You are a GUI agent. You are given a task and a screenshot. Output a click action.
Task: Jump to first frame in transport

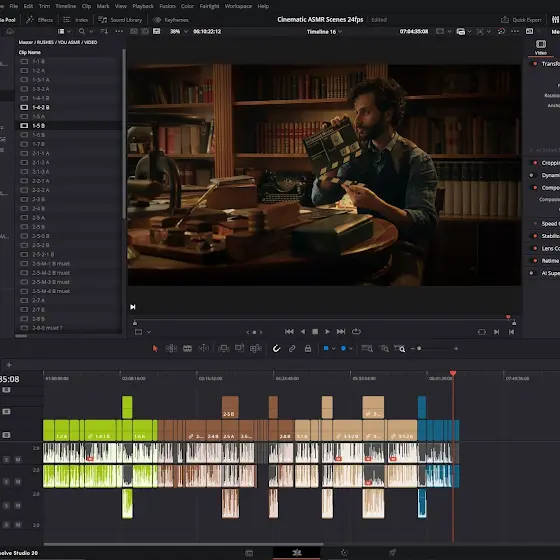tap(289, 331)
